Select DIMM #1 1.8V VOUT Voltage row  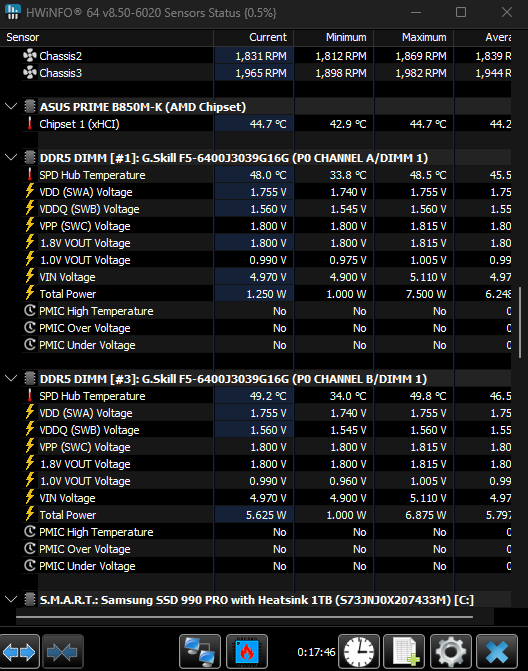(267, 243)
